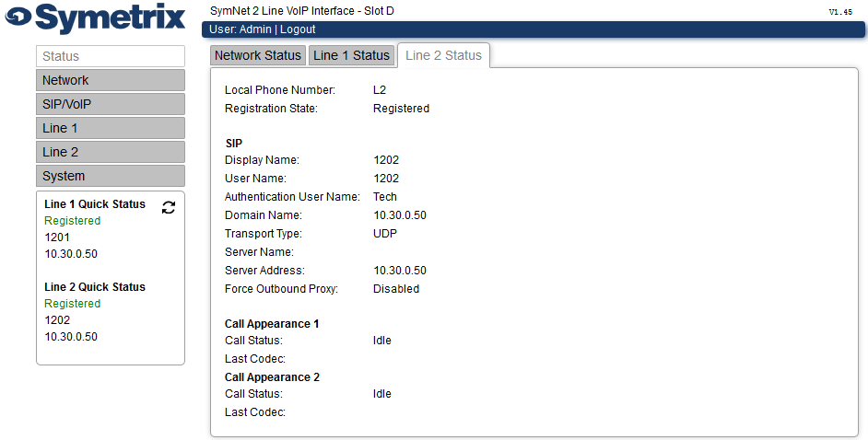Select the Line 2 Status tab
This screenshot has width=868, height=440.
click(443, 55)
